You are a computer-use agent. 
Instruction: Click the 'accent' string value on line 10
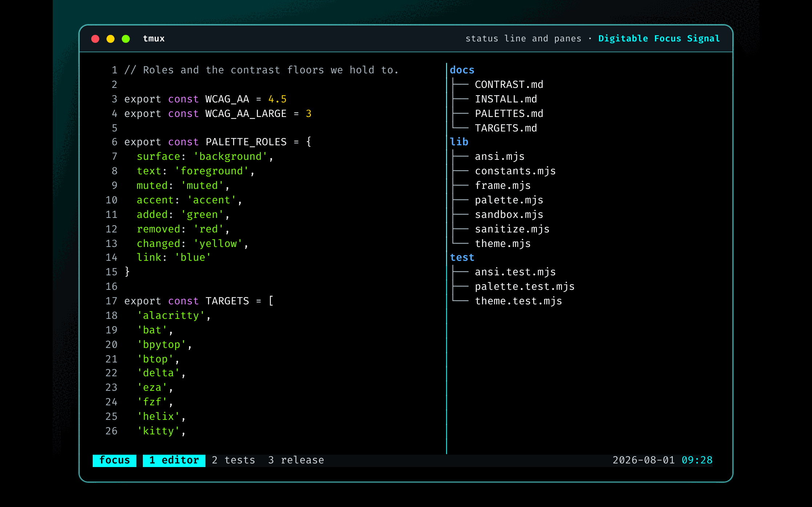coord(212,200)
